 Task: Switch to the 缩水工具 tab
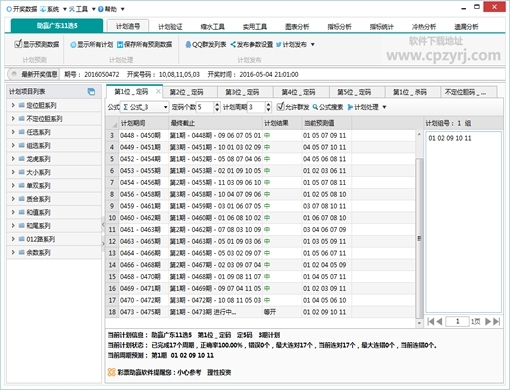[212, 27]
